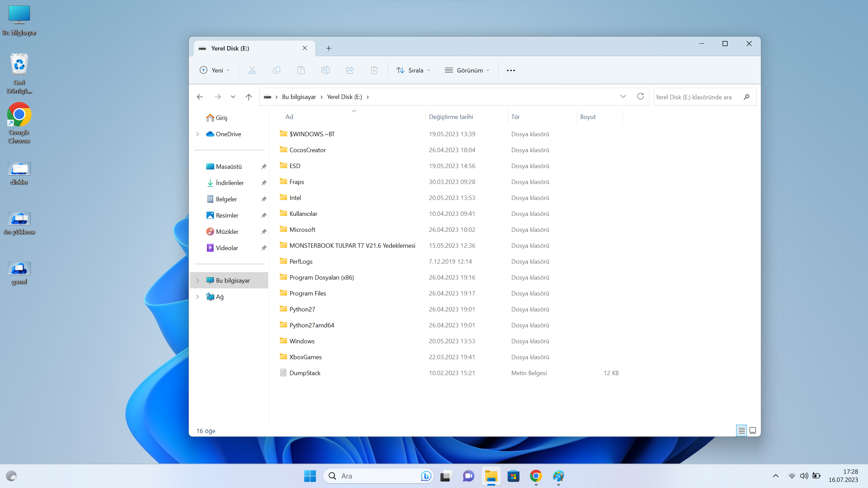Image resolution: width=868 pixels, height=488 pixels.
Task: Switch to details view icon in status bar
Action: pyautogui.click(x=741, y=430)
